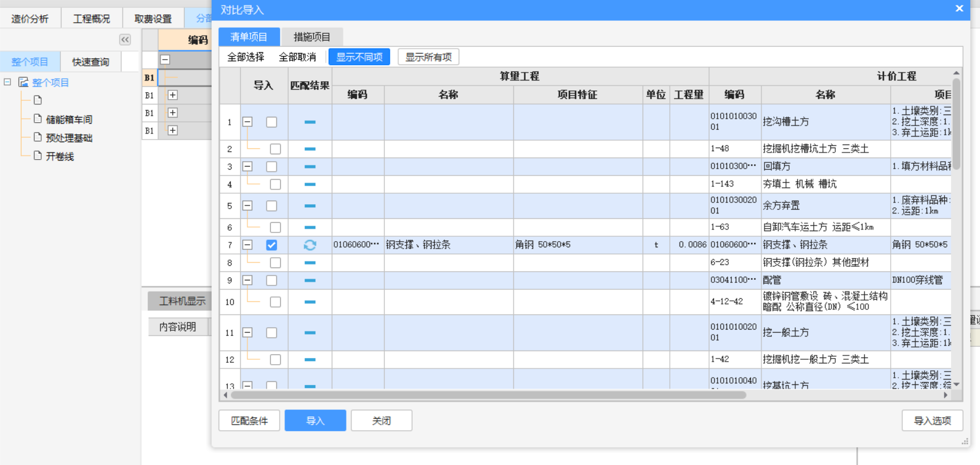This screenshot has width=980, height=465.
Task: Click the horizontal scrollbar of the comparison table
Action: tap(488, 395)
